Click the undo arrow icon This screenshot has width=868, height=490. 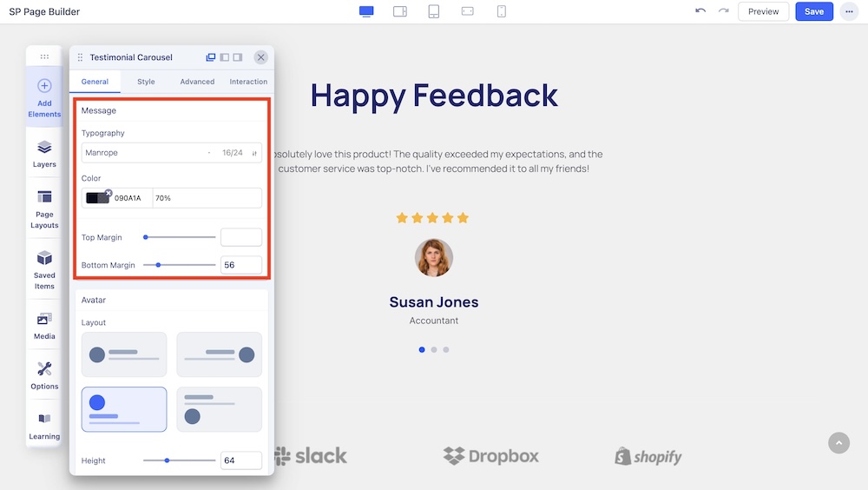click(700, 11)
